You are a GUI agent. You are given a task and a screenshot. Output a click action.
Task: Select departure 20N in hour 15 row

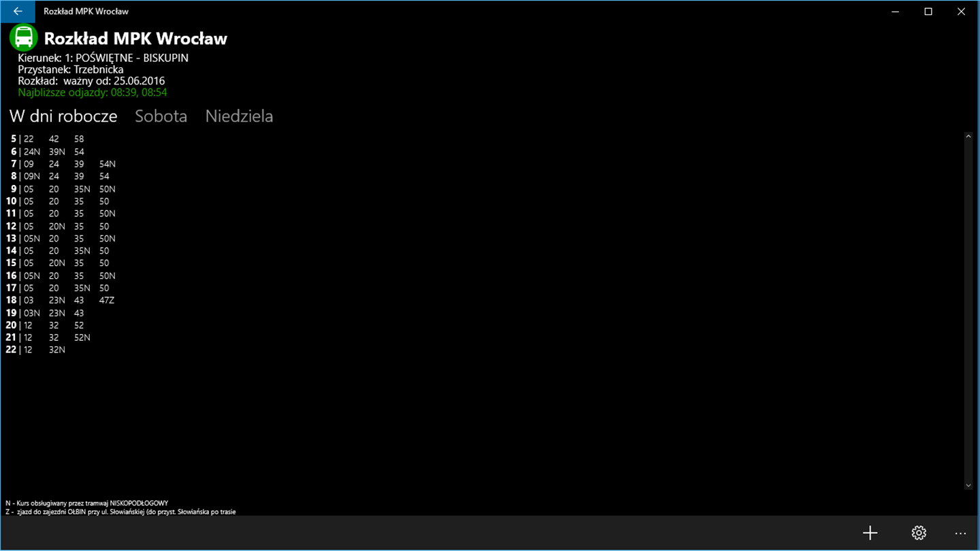click(x=57, y=263)
